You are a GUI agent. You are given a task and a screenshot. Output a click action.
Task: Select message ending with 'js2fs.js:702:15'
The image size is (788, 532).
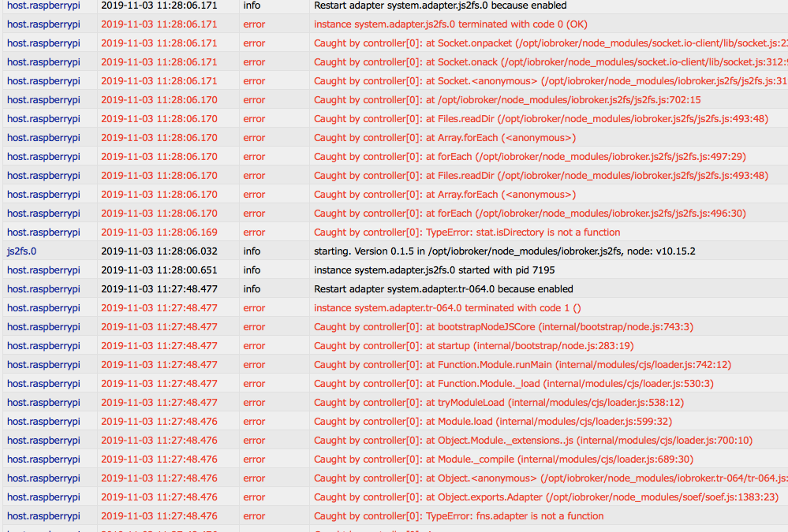click(507, 100)
